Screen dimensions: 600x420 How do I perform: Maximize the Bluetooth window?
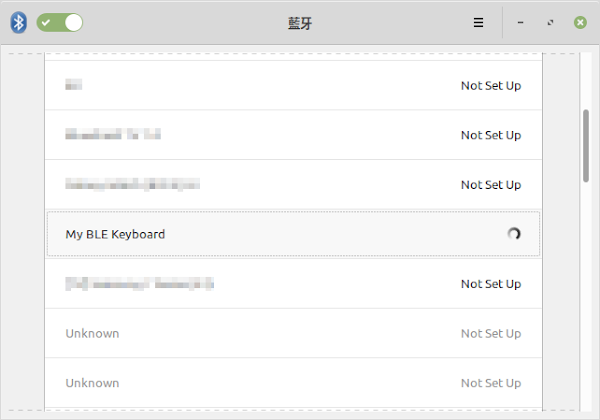550,23
